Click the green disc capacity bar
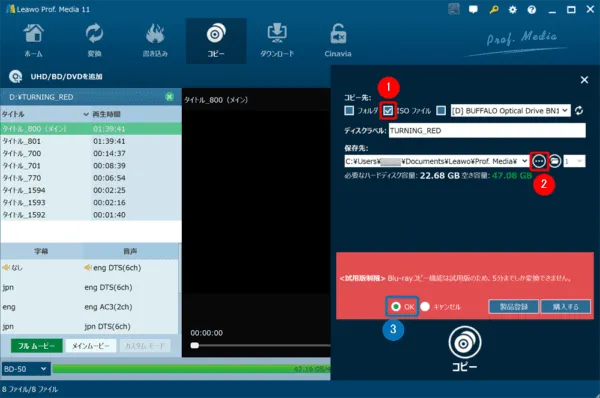The width and height of the screenshot is (600, 398). [x=191, y=369]
